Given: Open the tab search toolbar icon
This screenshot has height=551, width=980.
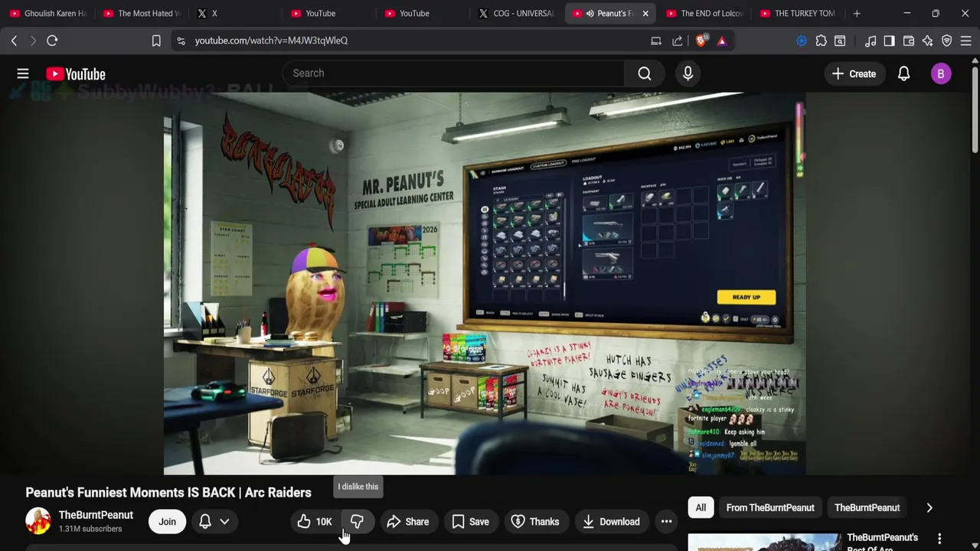Looking at the screenshot, I should click(x=840, y=41).
